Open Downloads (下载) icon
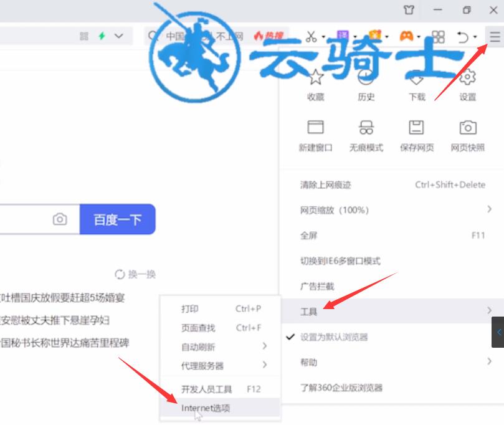The width and height of the screenshot is (504, 425). (417, 79)
